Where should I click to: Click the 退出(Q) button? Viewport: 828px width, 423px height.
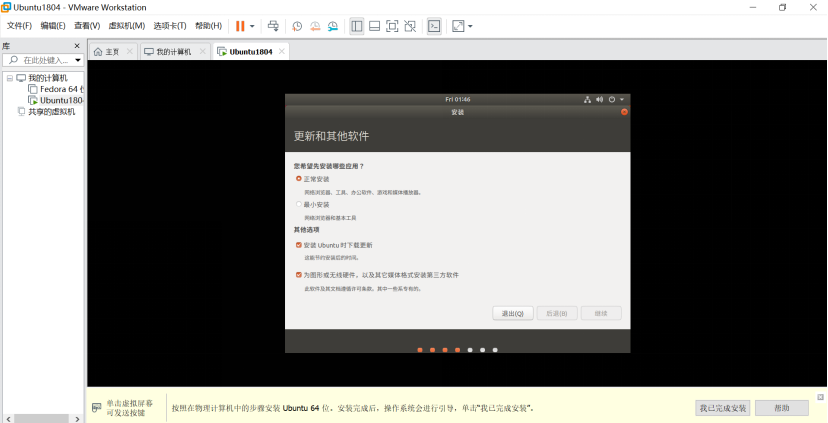[513, 313]
